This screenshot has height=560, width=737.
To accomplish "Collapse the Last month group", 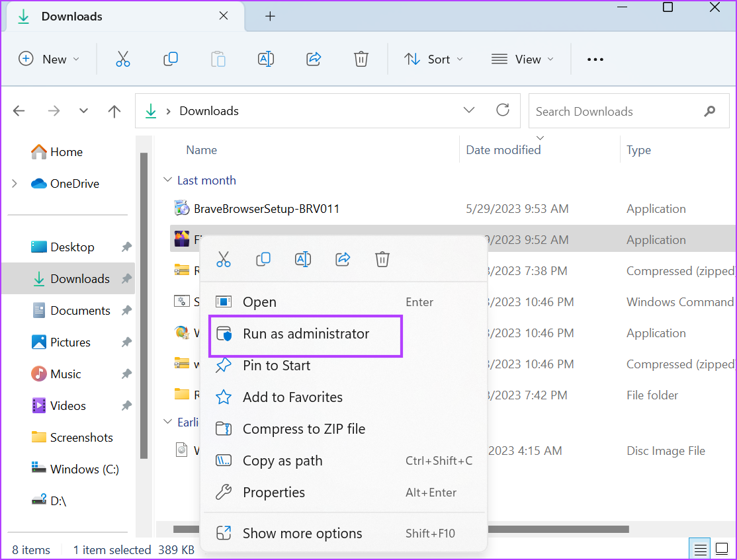I will click(167, 179).
